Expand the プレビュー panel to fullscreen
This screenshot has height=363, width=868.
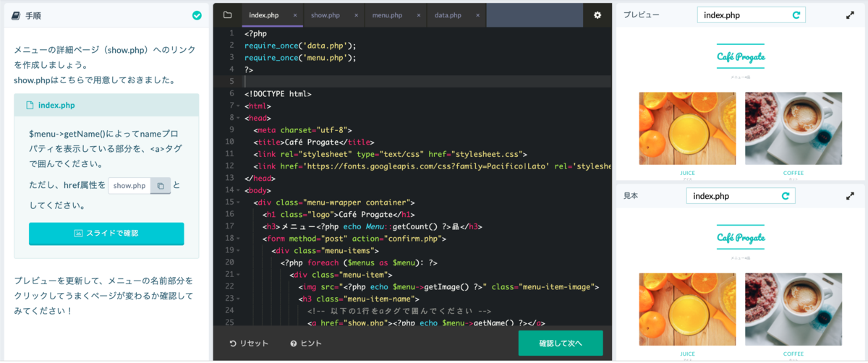tap(850, 14)
